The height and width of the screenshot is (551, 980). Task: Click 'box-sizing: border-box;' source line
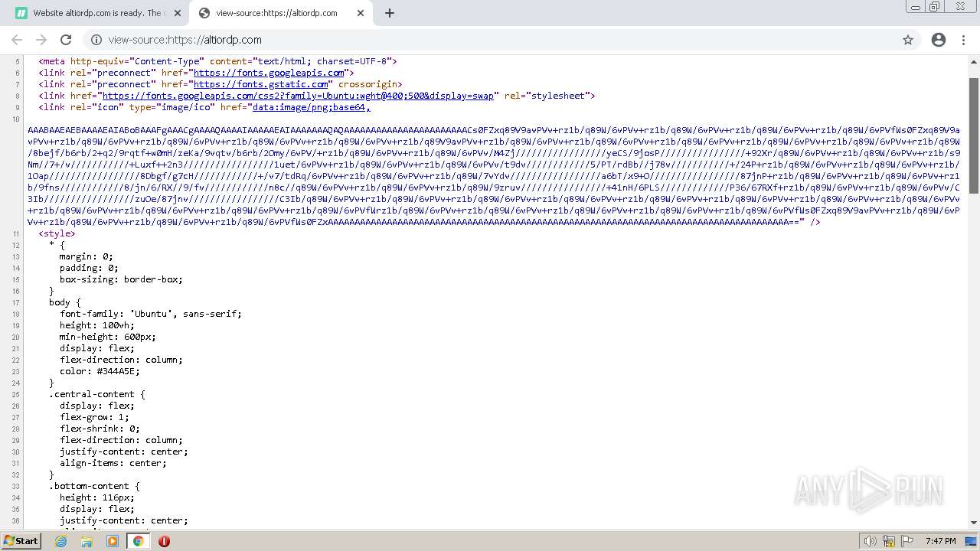(121, 279)
